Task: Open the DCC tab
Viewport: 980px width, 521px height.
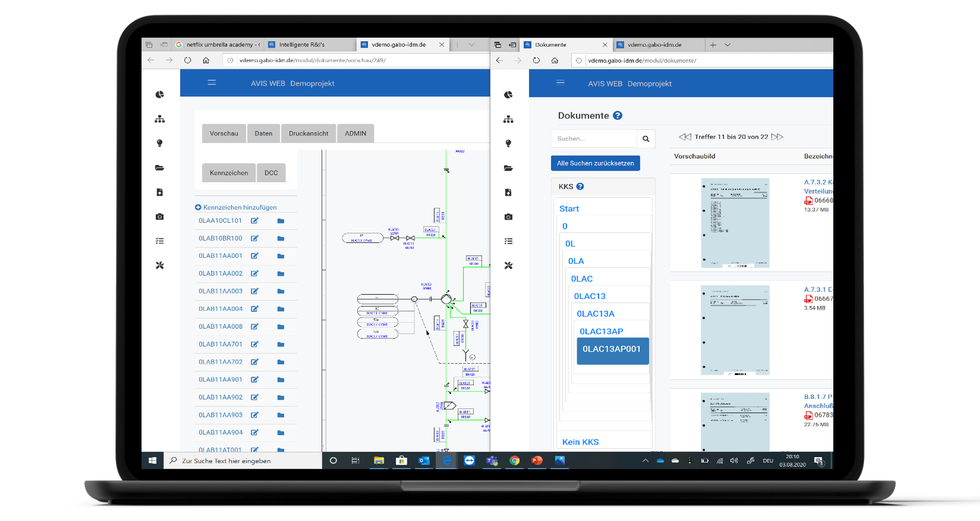Action: [271, 173]
